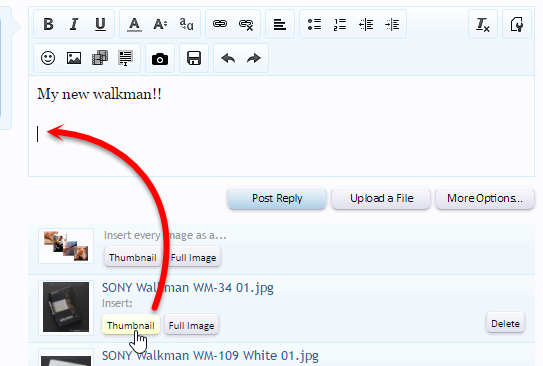
Task: Open the smilies picker
Action: click(48, 58)
